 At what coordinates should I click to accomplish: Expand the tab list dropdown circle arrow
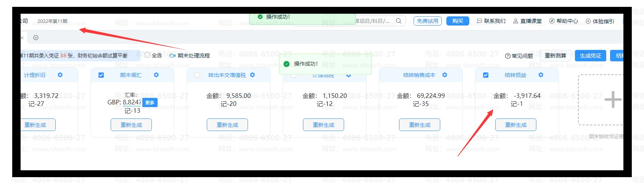[x=36, y=38]
